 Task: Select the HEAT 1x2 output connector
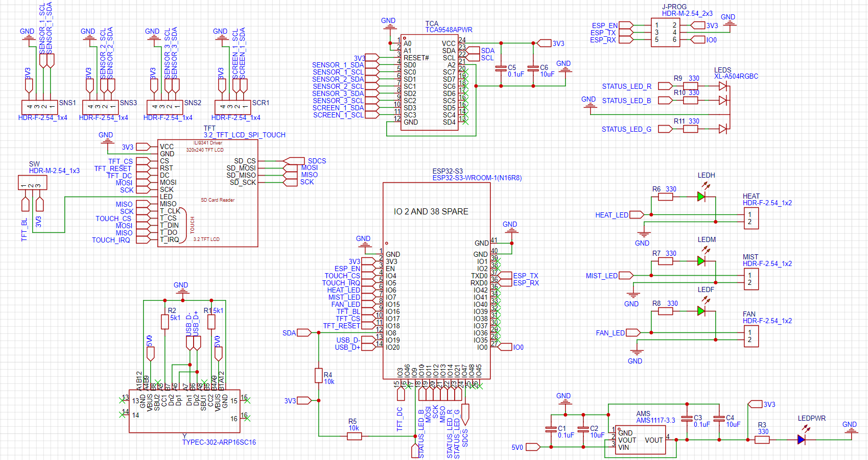(751, 219)
